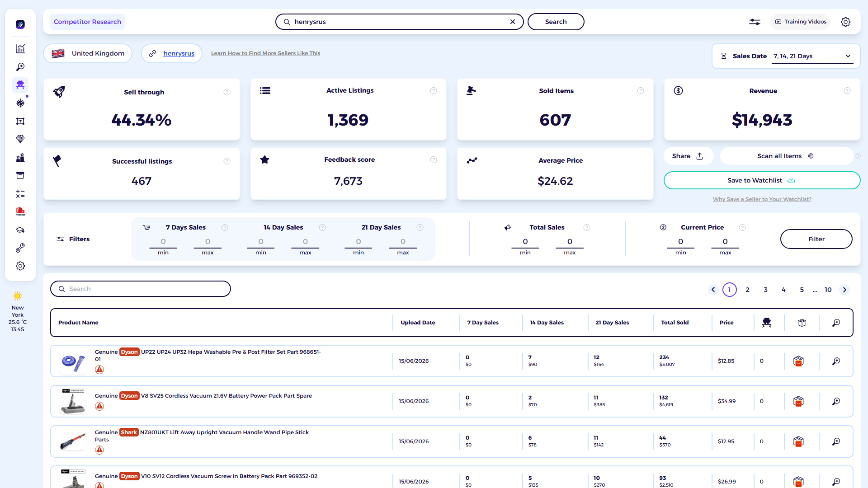The image size is (868, 488).
Task: Sort by competitor spy column icon
Action: coord(767,323)
